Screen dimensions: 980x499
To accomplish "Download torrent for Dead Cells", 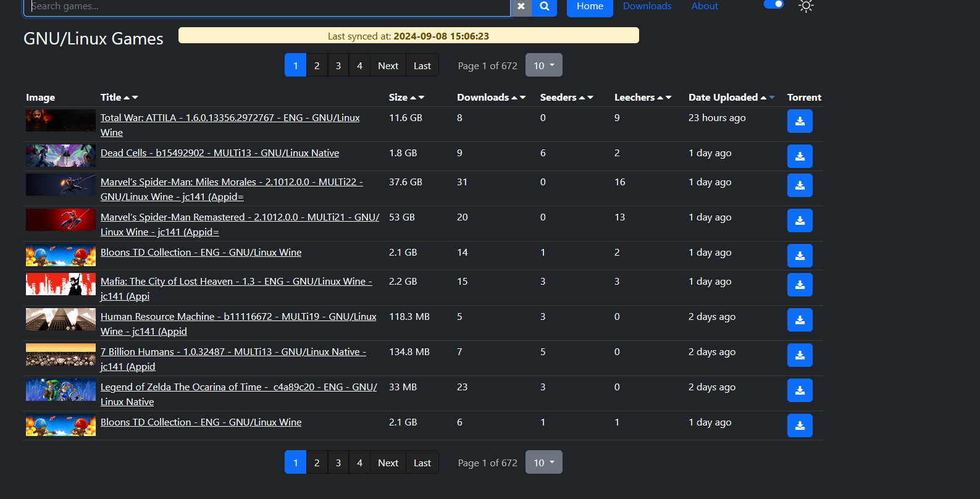I will click(x=800, y=156).
